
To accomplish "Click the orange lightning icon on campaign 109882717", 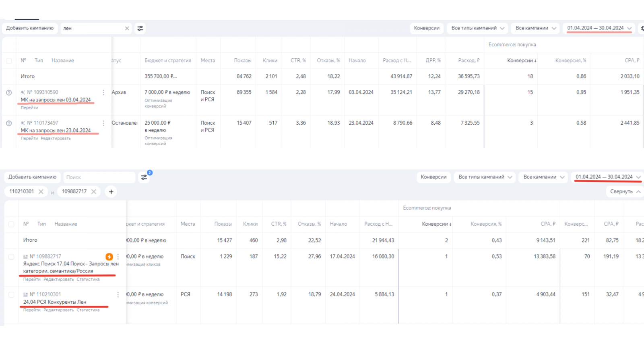I will [109, 257].
